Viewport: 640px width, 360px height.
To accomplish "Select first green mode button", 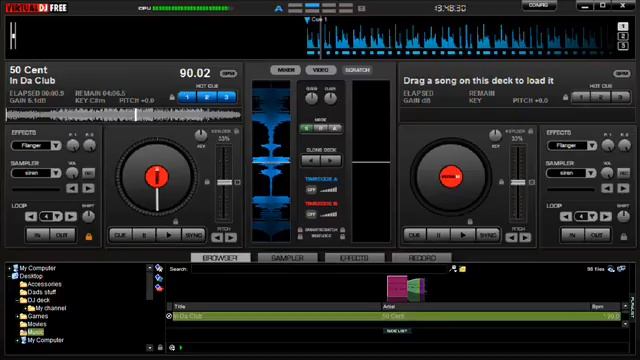I will 306,128.
